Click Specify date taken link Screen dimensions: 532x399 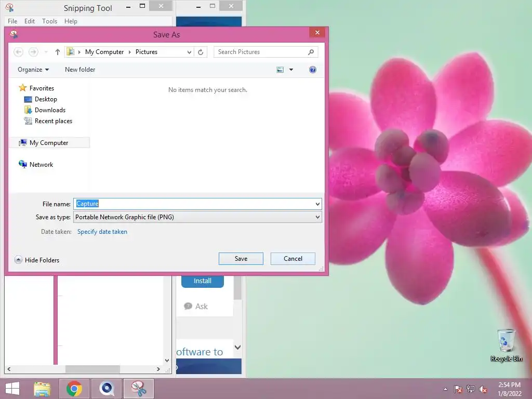pos(102,232)
